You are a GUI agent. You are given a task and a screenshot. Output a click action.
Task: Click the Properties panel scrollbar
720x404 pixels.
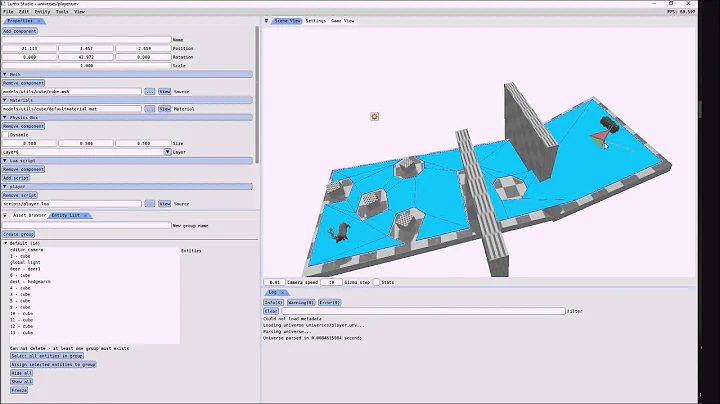[257, 94]
